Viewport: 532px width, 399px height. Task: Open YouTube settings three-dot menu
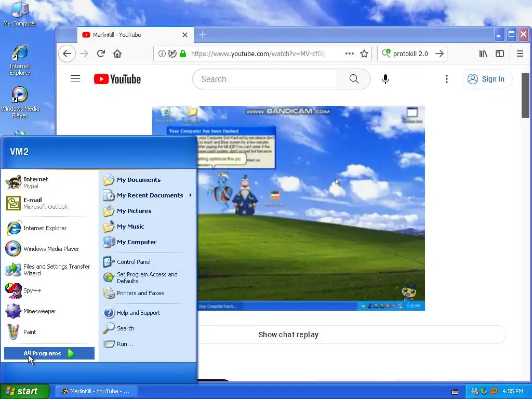(x=447, y=79)
